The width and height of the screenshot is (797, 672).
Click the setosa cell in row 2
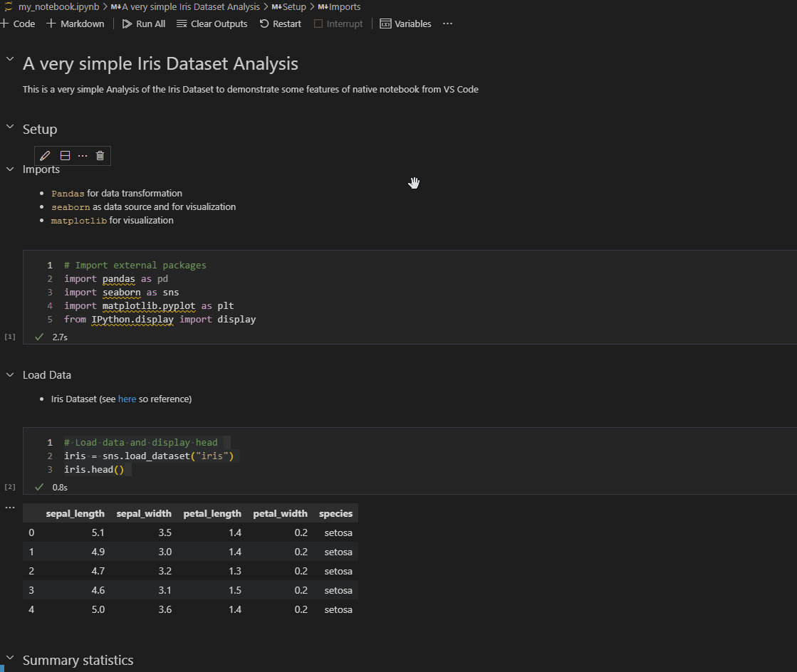[338, 572]
